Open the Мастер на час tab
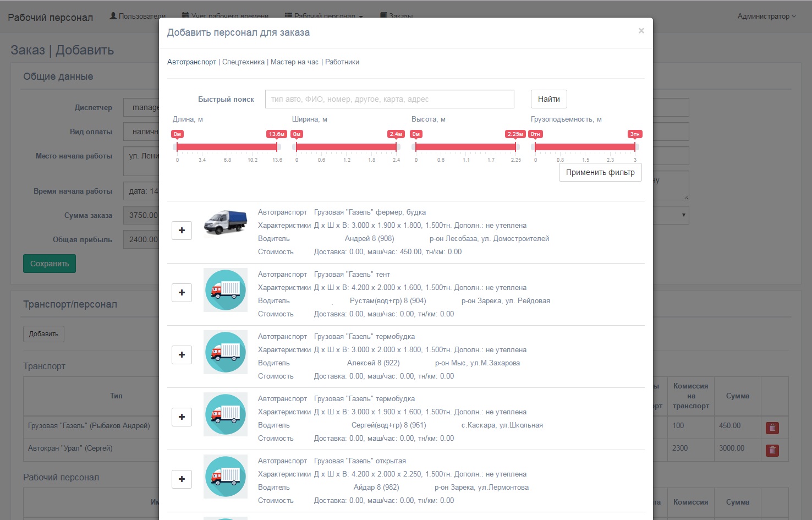This screenshot has width=812, height=520. 294,62
